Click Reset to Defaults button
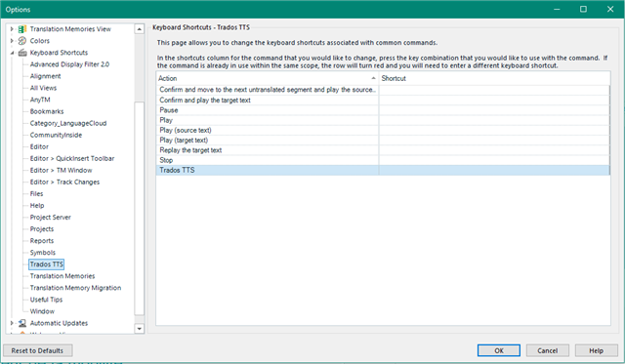Image resolution: width=625 pixels, height=364 pixels. (37, 350)
